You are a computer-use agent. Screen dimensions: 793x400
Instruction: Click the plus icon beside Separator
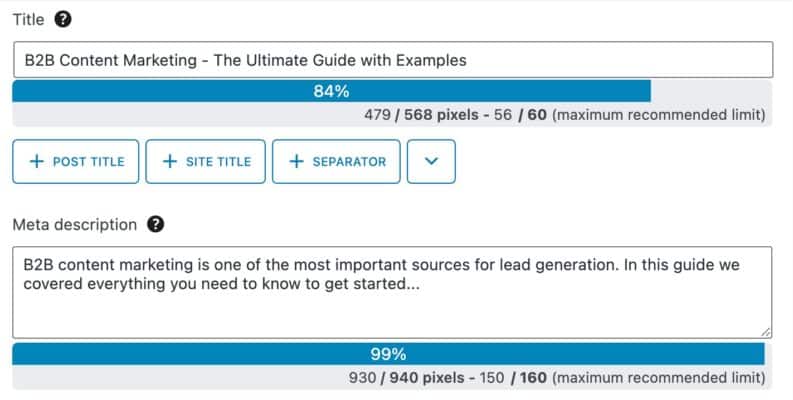pos(296,161)
